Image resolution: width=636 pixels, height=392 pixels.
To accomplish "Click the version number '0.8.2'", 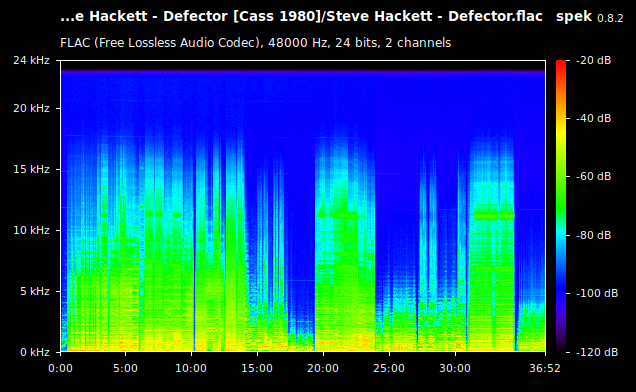I will tap(610, 19).
